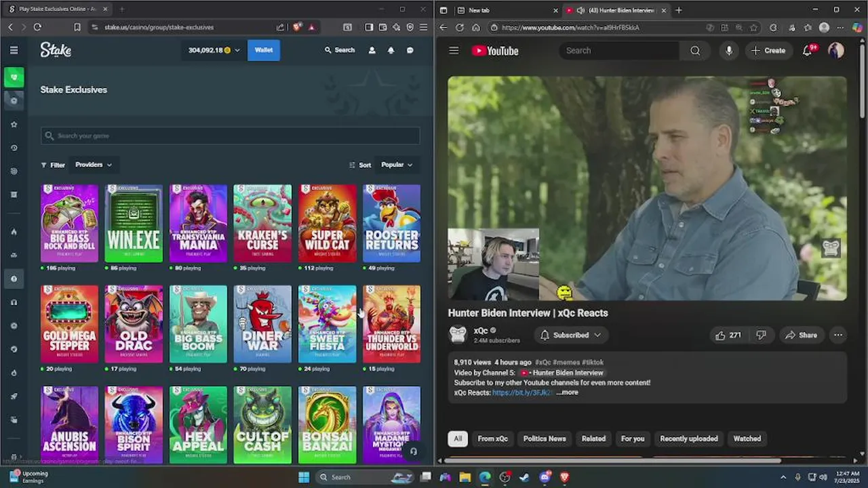Open the Transylvania Mania game
868x488 pixels.
click(x=198, y=223)
